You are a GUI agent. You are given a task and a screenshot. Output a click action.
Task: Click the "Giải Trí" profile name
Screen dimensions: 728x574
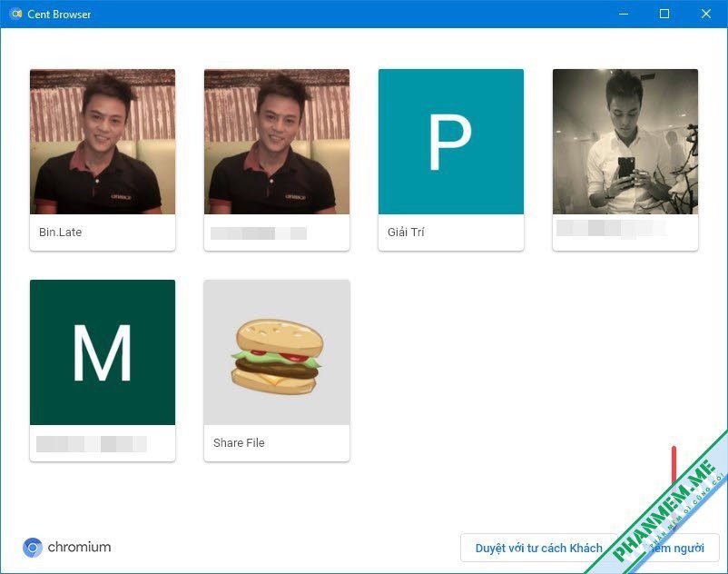coord(406,233)
